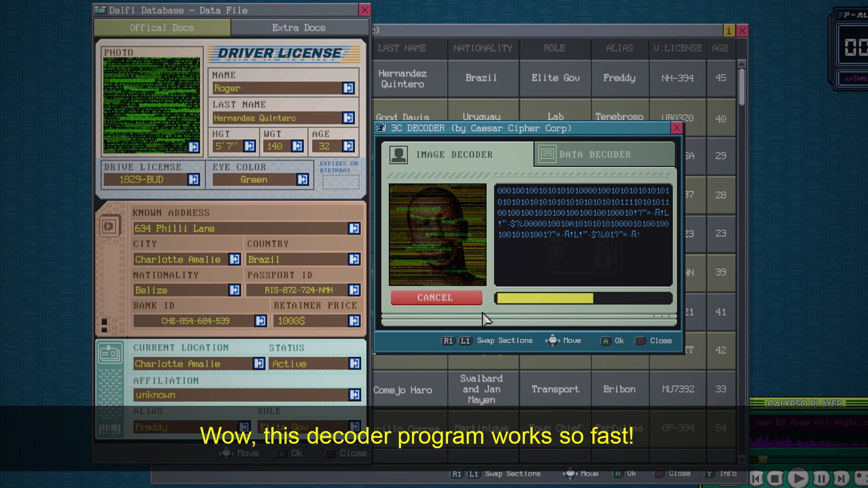The width and height of the screenshot is (868, 488).
Task: Open the arrow beside the PASSPORT ID field
Action: [353, 289]
